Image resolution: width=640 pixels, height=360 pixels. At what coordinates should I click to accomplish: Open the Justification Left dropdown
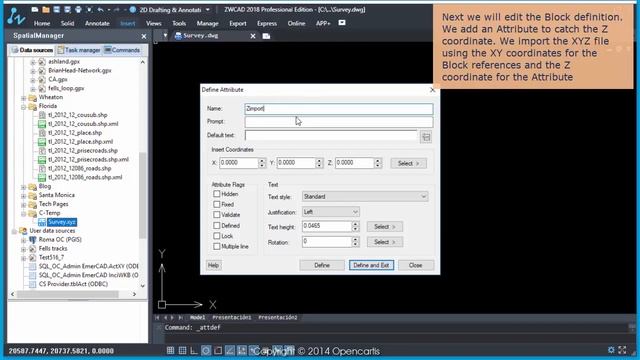[331, 212]
